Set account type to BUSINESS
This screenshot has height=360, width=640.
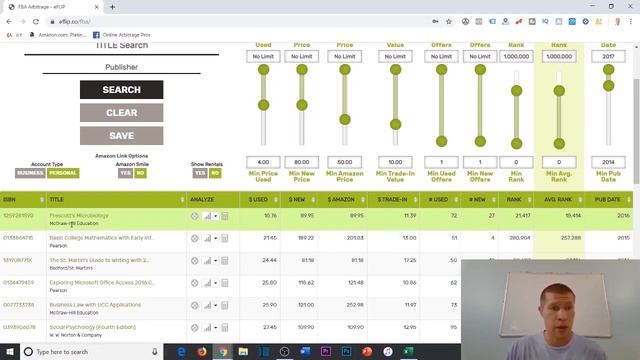(x=30, y=173)
